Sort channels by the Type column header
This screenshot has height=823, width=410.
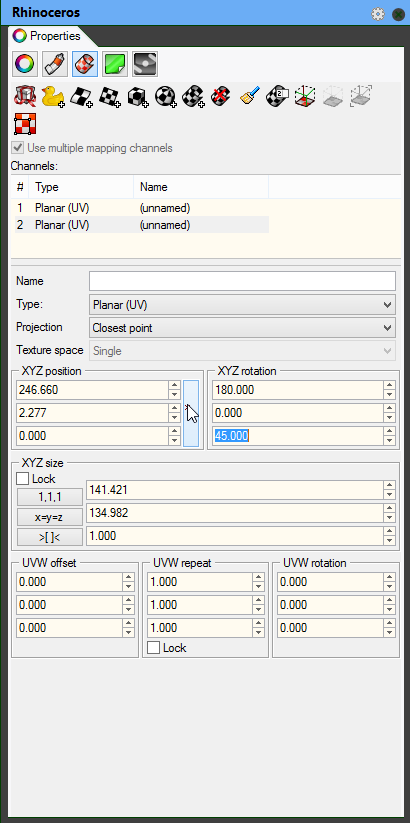[82, 187]
